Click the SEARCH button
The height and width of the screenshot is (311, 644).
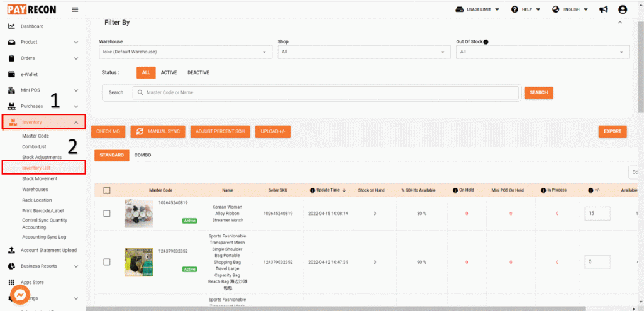(538, 93)
